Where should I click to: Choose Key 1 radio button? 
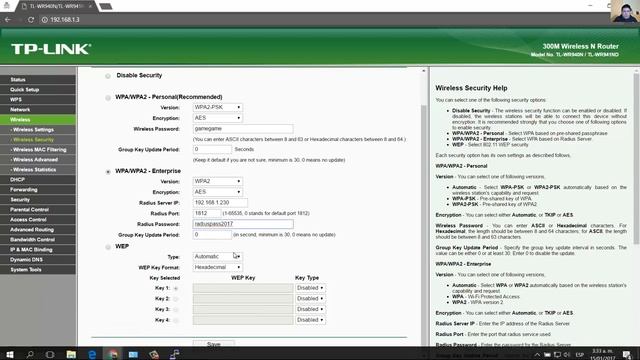coord(176,288)
